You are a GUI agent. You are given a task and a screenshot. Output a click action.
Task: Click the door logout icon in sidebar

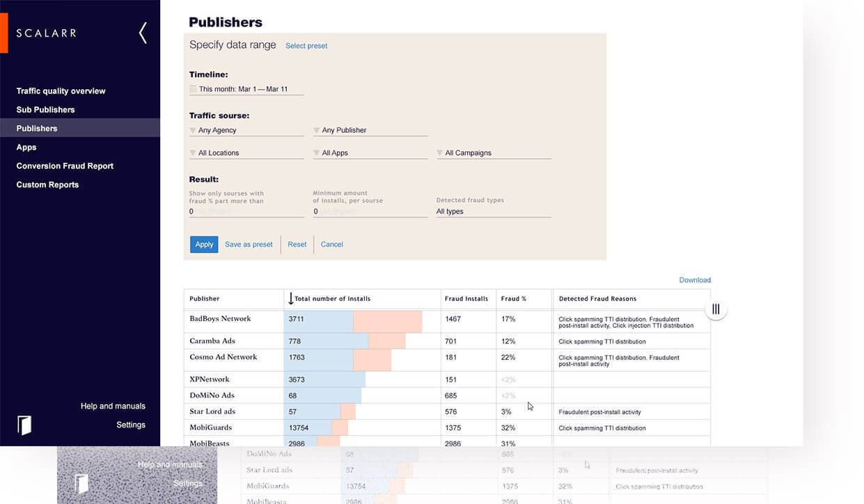coord(24,425)
